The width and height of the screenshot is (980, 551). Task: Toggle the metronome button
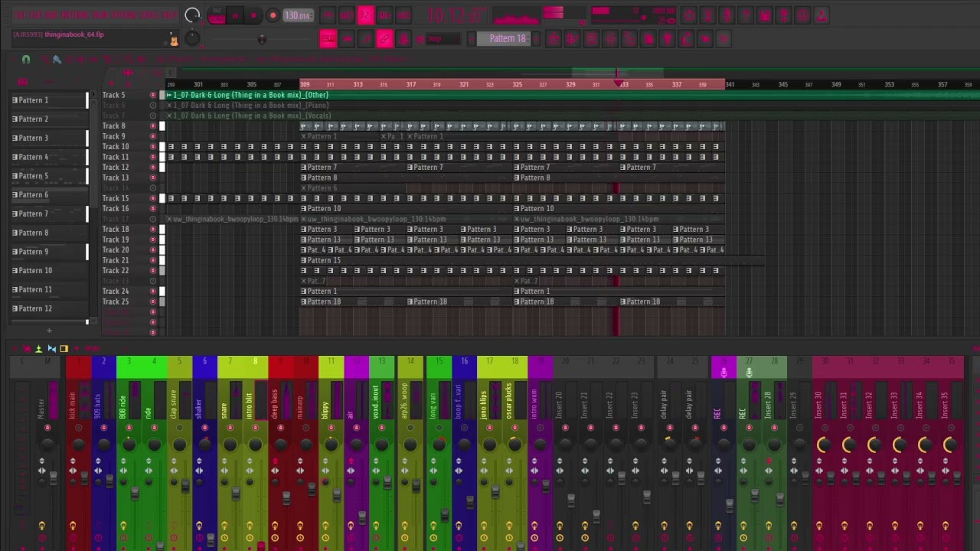pyautogui.click(x=328, y=15)
